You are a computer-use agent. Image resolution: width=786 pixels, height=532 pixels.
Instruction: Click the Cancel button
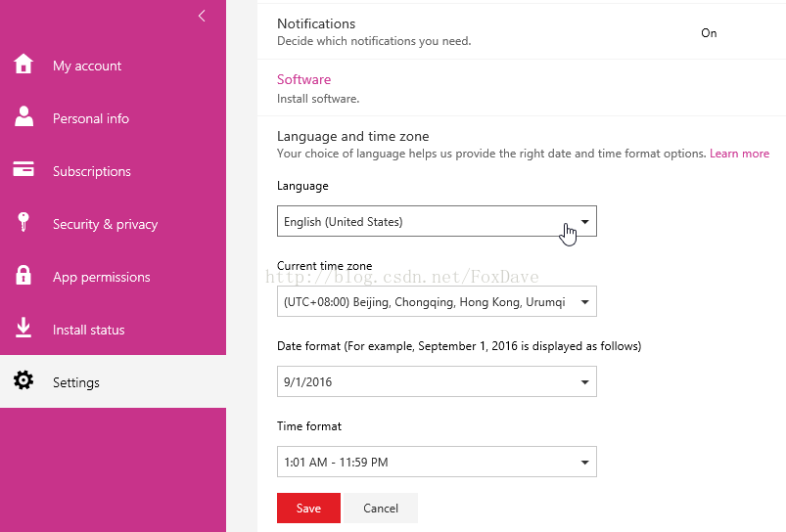click(x=381, y=508)
